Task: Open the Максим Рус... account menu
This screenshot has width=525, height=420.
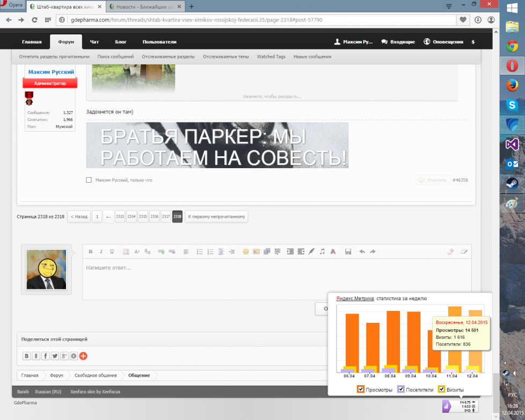Action: (x=353, y=42)
